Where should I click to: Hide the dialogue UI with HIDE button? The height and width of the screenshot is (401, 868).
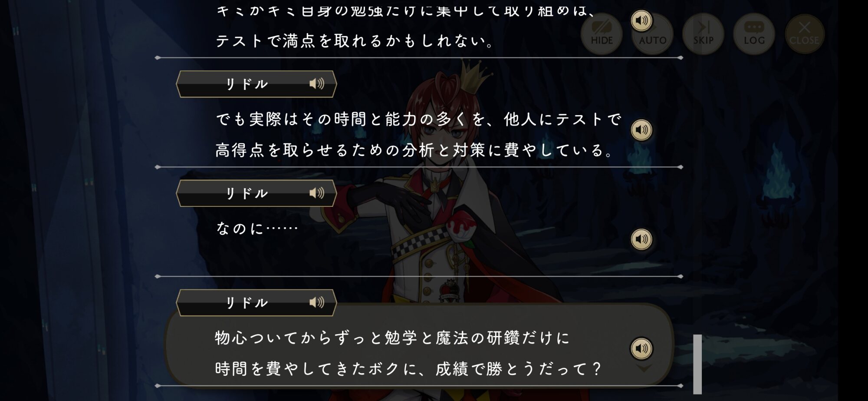[602, 34]
